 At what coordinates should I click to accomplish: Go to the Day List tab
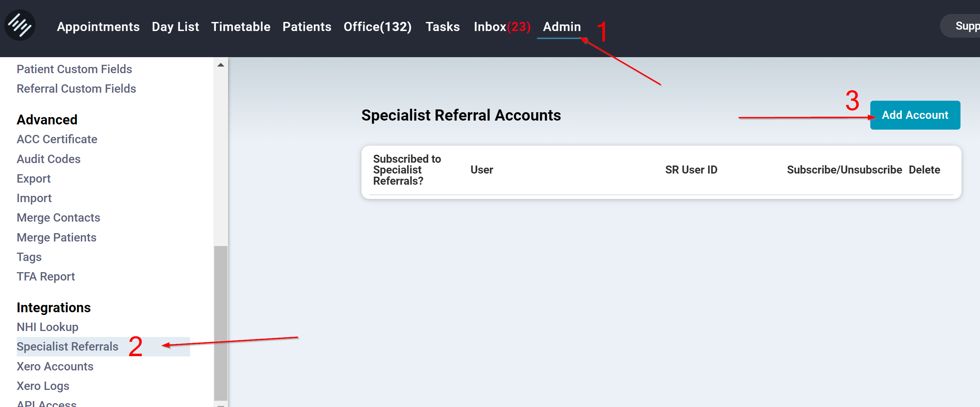[x=175, y=26]
